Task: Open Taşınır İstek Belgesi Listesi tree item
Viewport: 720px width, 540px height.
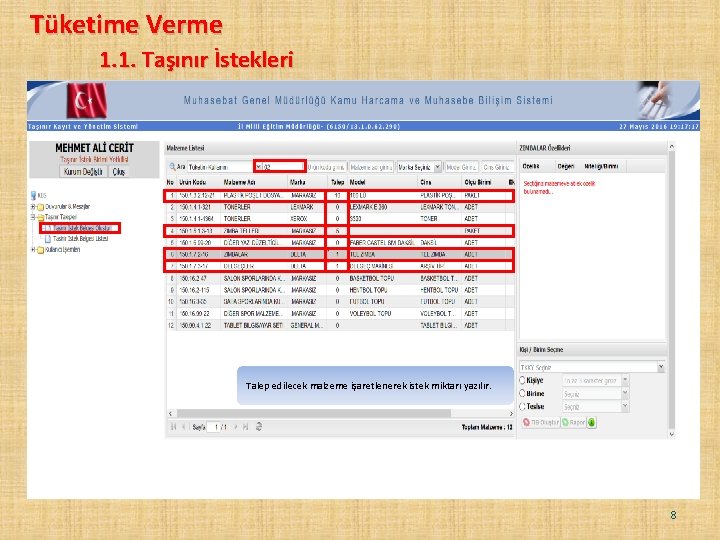Action: click(x=81, y=239)
